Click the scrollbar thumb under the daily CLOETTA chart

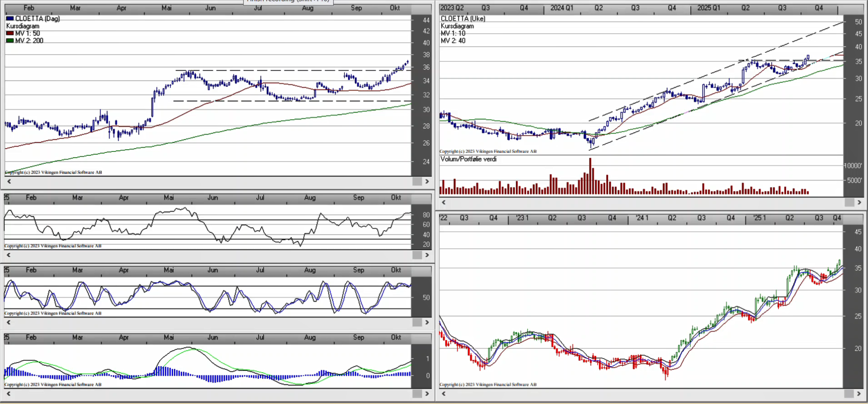point(417,182)
